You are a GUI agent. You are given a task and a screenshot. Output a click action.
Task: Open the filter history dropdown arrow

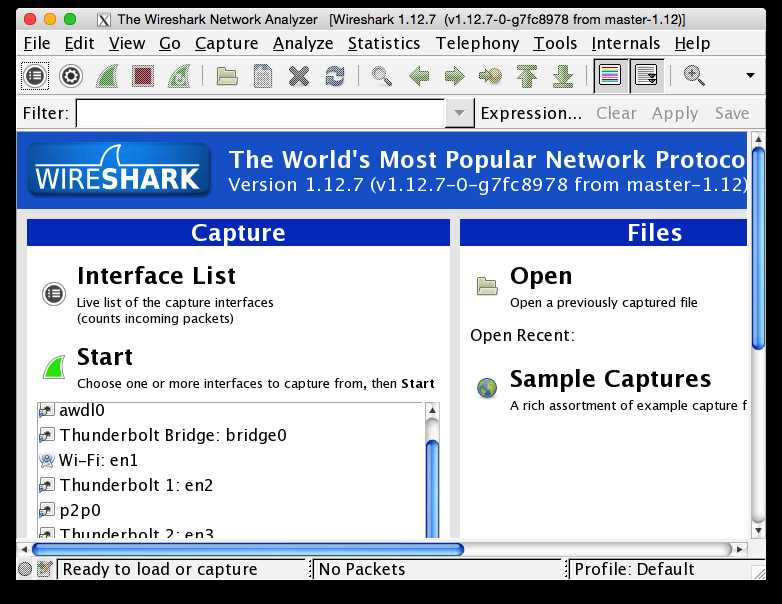pos(459,113)
